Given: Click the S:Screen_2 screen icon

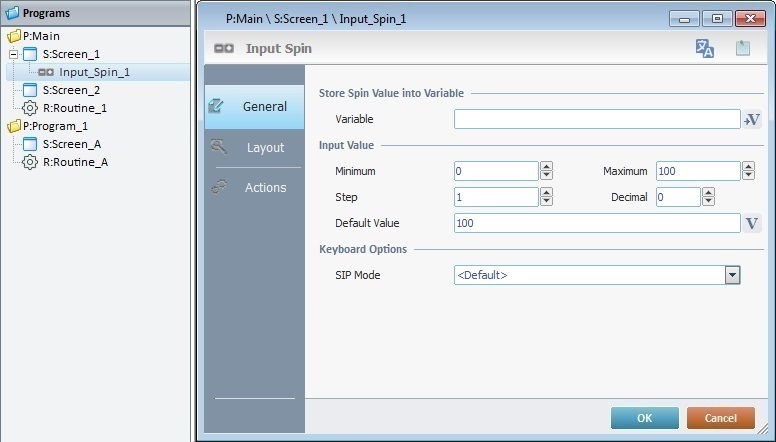Looking at the screenshot, I should click(x=30, y=90).
